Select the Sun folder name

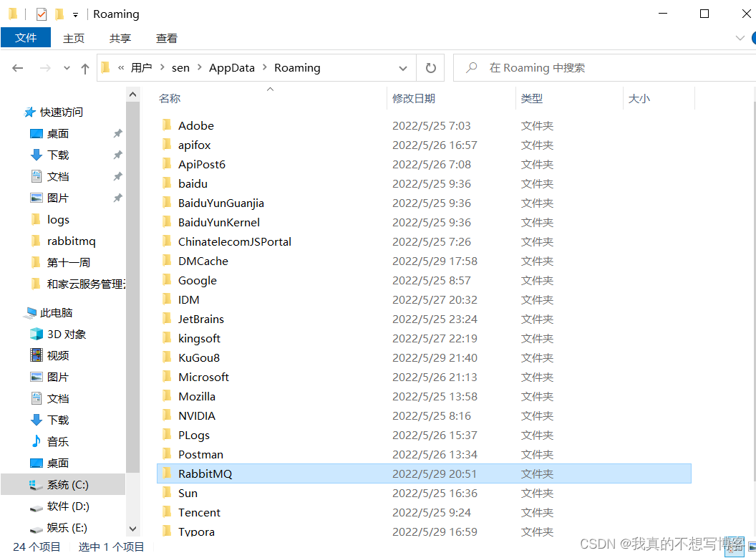click(x=188, y=494)
